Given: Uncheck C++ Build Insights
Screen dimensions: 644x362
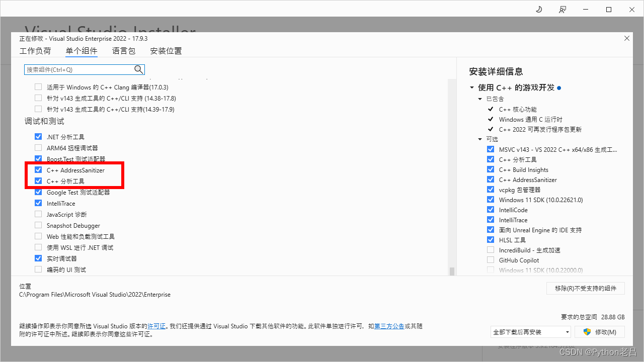Looking at the screenshot, I should click(x=491, y=169).
